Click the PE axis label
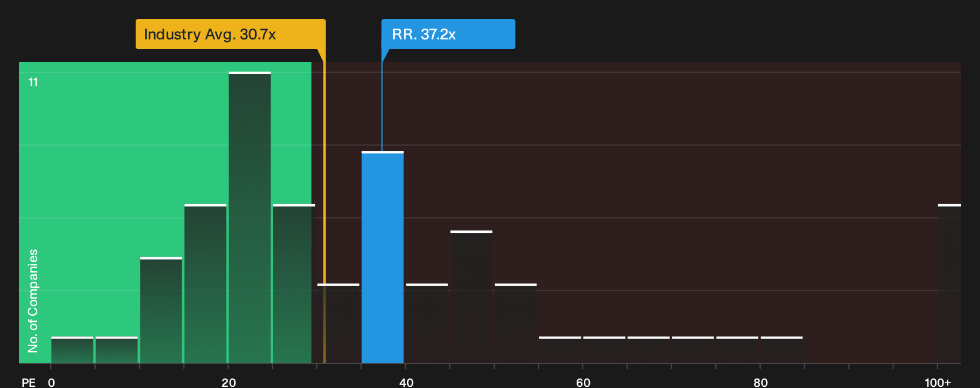 pyautogui.click(x=29, y=382)
